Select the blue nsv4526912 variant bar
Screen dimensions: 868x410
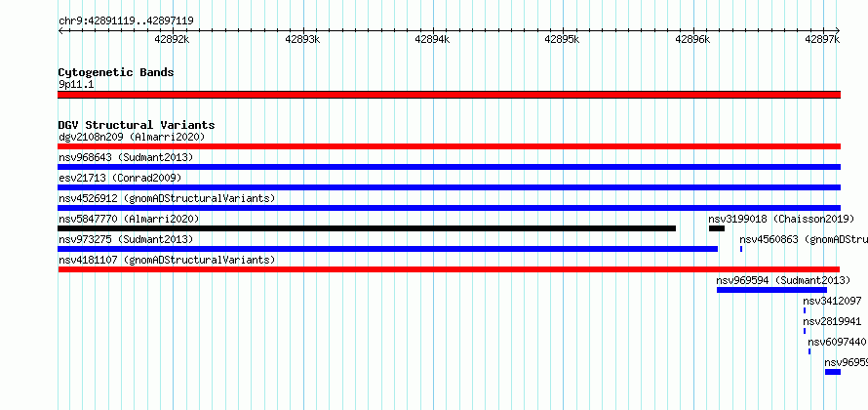click(449, 208)
